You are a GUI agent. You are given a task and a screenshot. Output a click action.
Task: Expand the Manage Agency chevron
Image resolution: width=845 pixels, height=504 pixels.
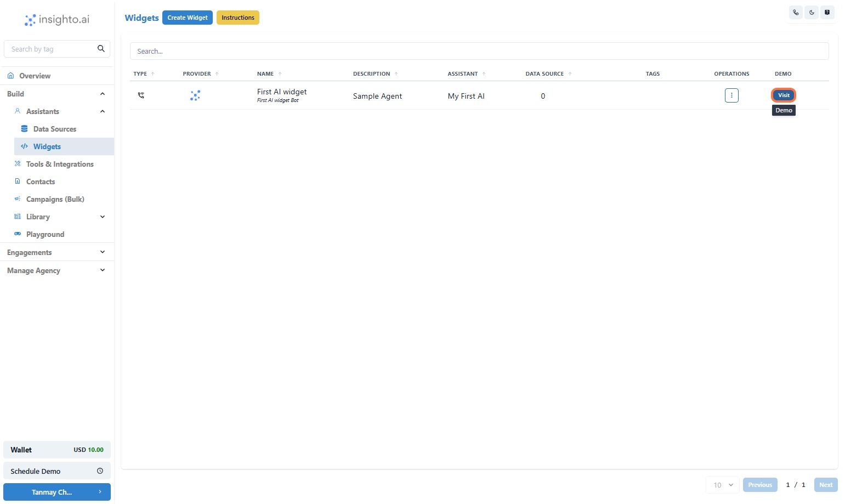point(103,270)
